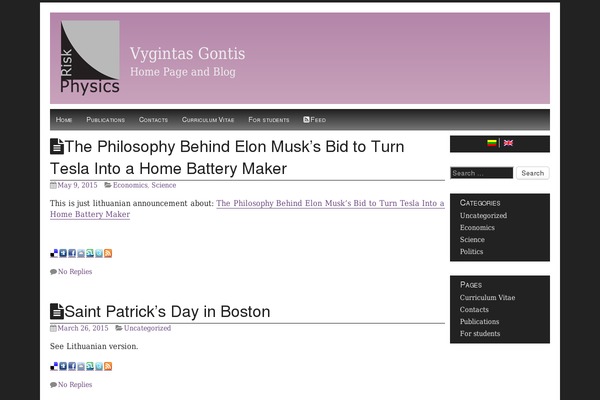
Task: Open For Students in navigation bar
Action: (x=269, y=120)
